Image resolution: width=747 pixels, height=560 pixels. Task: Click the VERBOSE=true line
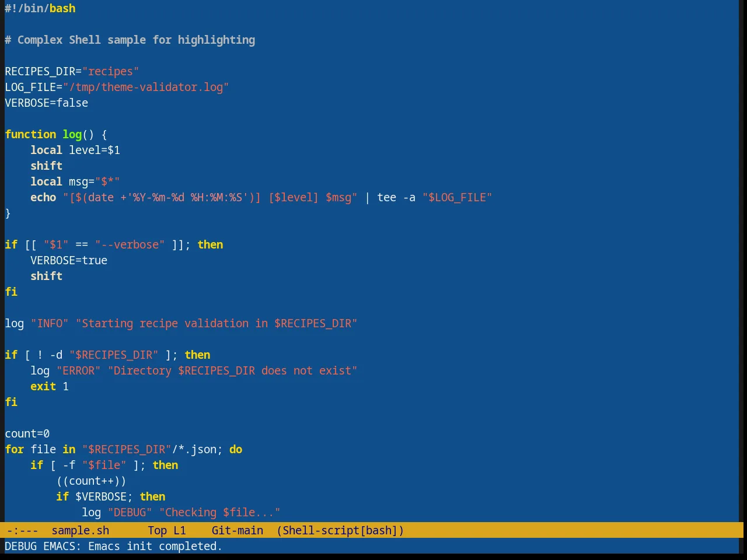click(x=69, y=260)
